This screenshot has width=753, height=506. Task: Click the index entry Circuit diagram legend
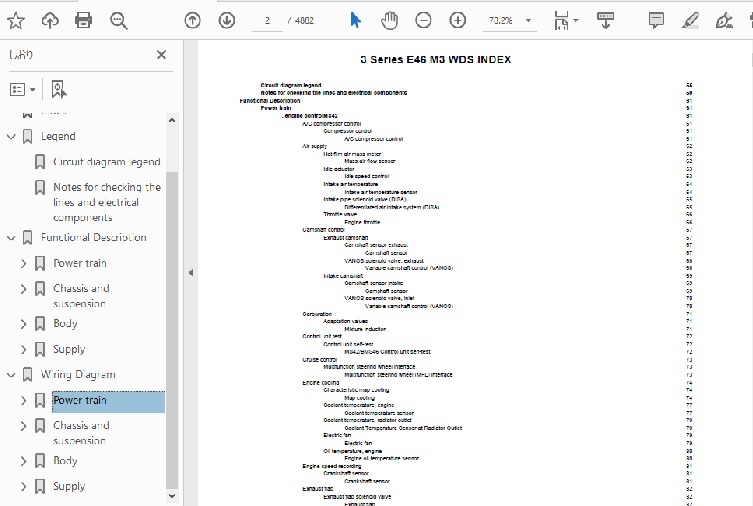coord(291,85)
